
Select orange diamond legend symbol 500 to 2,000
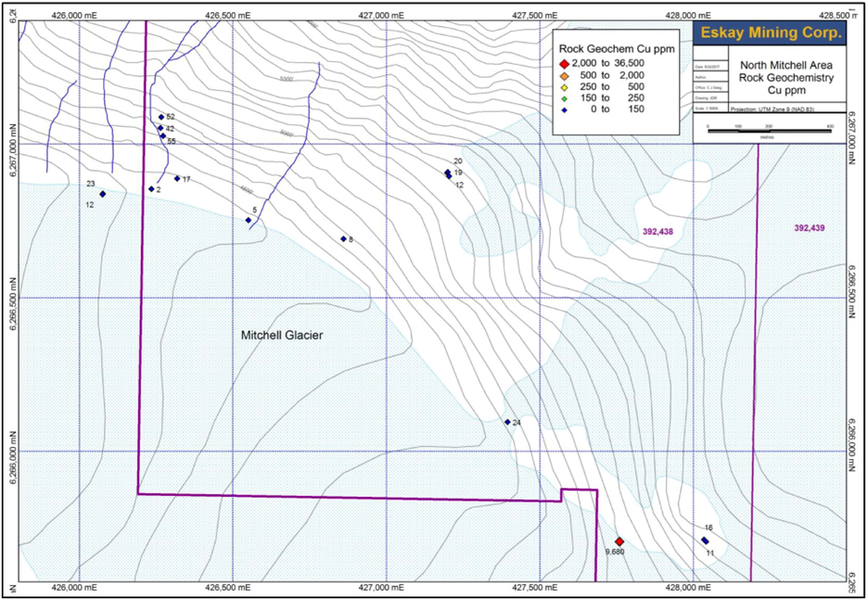click(564, 74)
